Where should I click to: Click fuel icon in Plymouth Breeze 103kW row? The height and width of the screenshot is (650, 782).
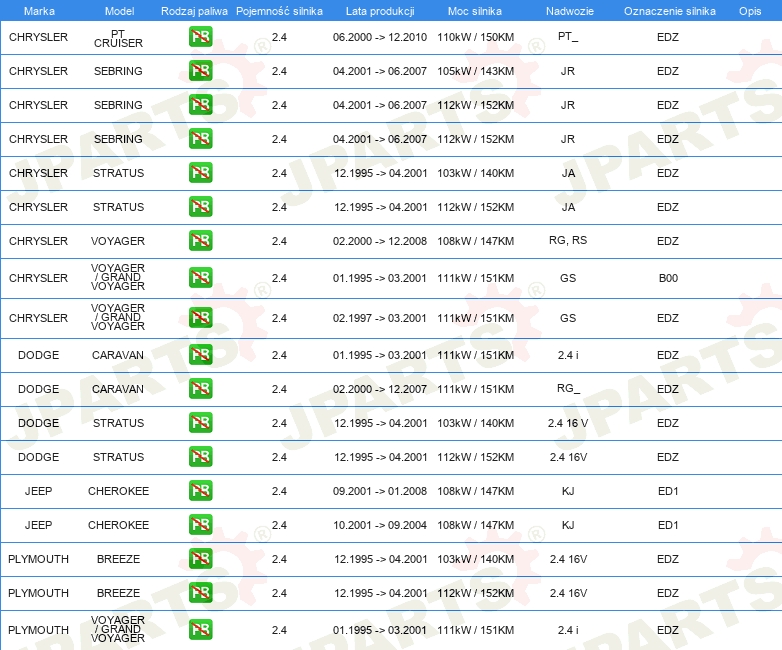click(200, 558)
